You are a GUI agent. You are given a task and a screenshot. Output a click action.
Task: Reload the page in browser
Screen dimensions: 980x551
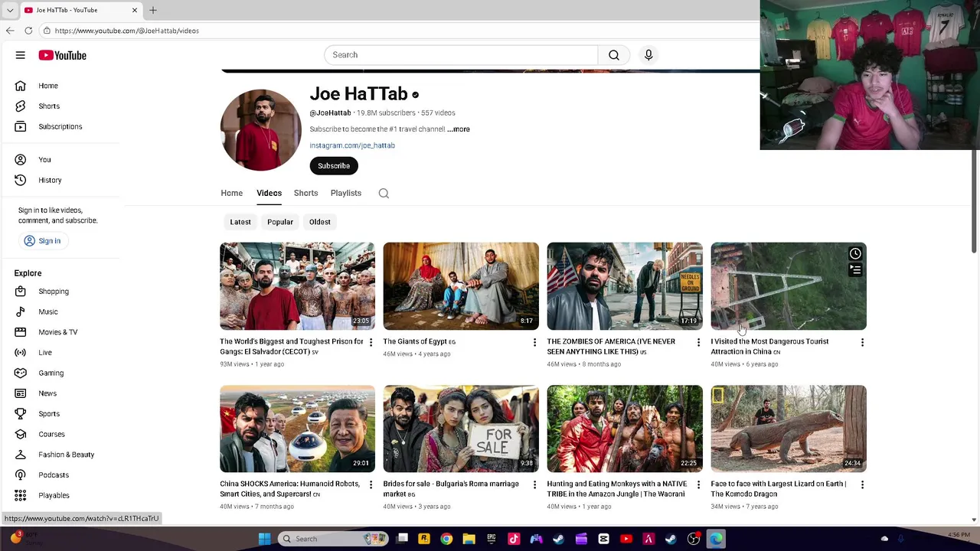click(x=28, y=31)
